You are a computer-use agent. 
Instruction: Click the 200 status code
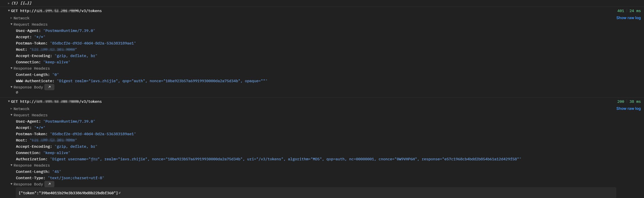click(620, 102)
